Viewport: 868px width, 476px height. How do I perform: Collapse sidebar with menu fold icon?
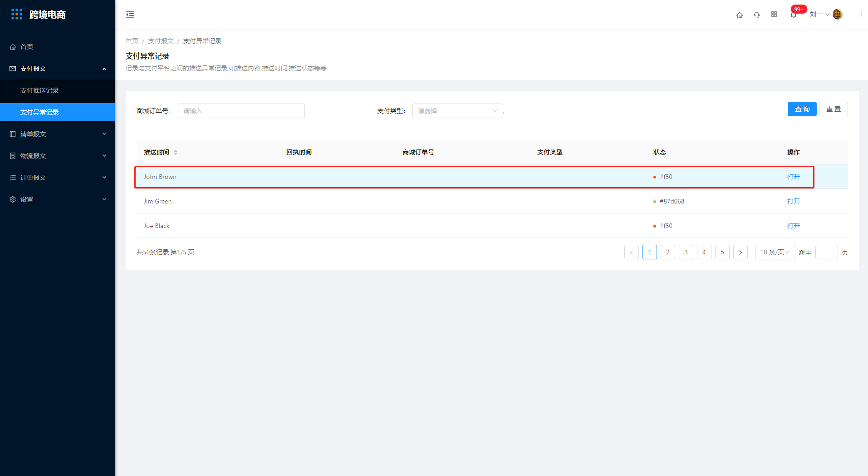coord(130,15)
